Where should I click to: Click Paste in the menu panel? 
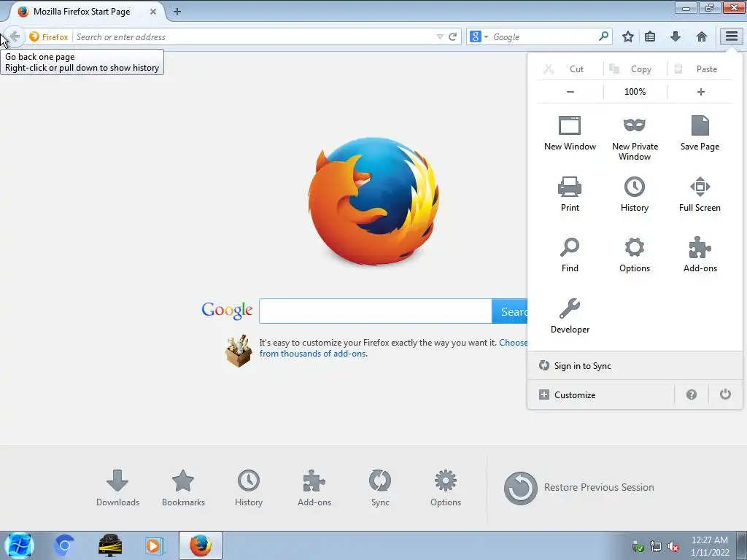tap(700, 69)
